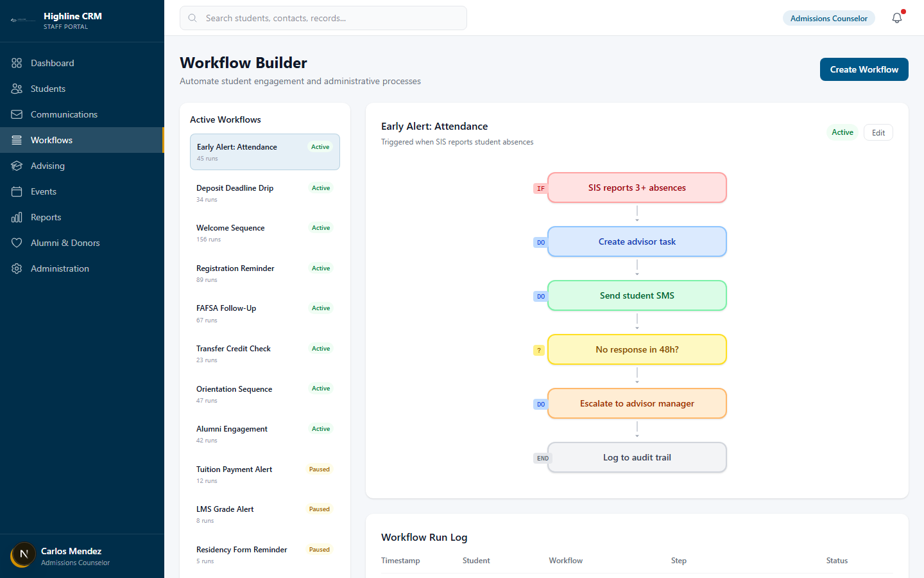This screenshot has width=924, height=578.
Task: Click the Reports bar chart icon
Action: [17, 217]
